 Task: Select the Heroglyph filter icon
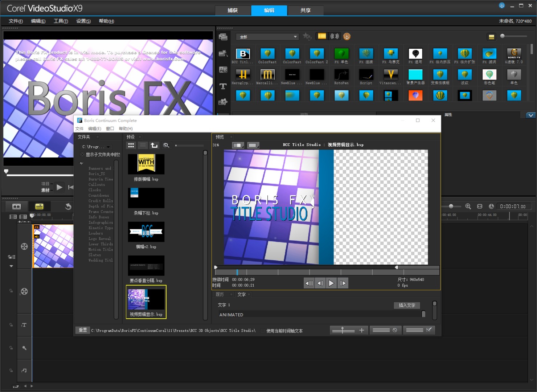[243, 75]
